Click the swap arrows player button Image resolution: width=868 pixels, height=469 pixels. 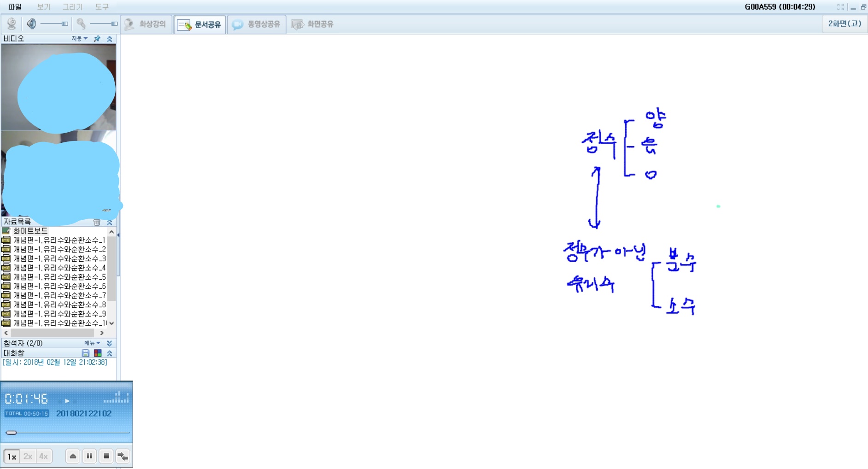tap(123, 456)
